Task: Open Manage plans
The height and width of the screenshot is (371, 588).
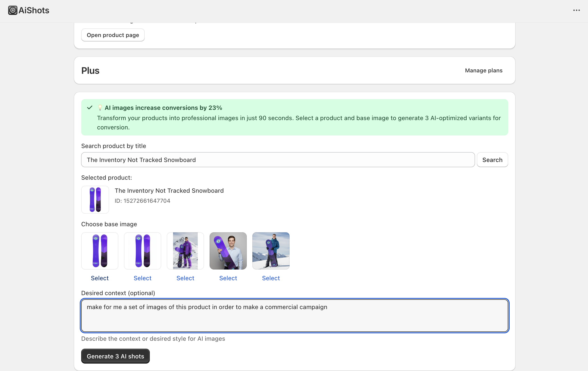Action: click(483, 70)
